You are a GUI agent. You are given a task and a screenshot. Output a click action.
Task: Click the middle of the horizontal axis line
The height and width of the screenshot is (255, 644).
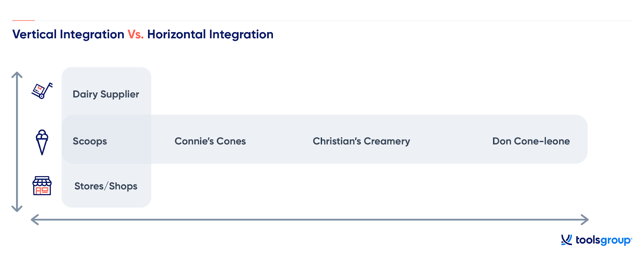click(310, 220)
